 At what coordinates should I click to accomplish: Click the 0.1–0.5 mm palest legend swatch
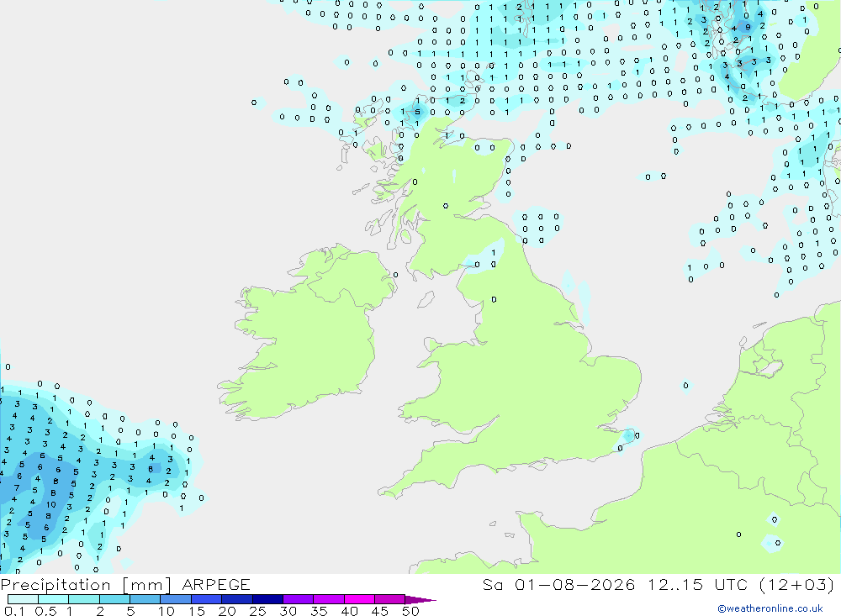pyautogui.click(x=23, y=599)
